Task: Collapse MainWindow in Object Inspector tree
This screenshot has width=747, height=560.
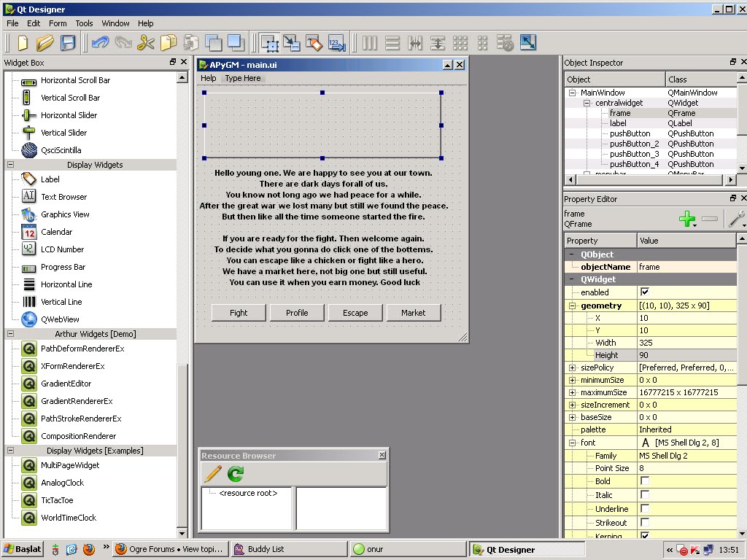Action: (x=572, y=93)
